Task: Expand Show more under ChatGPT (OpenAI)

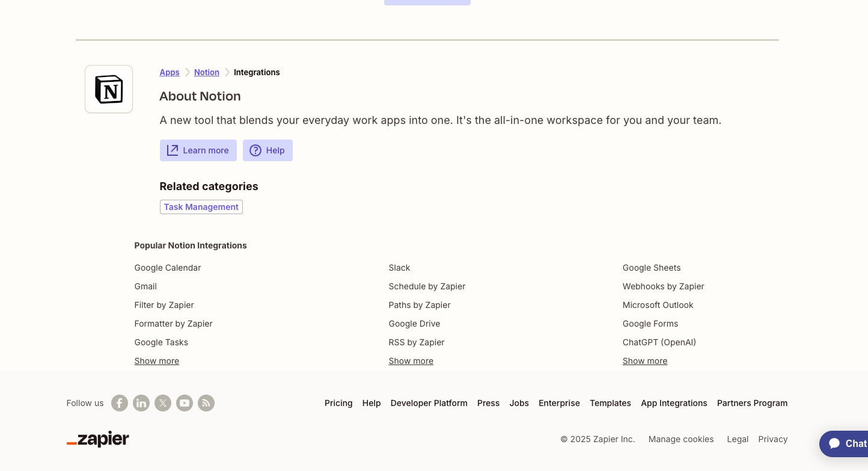Action: pyautogui.click(x=645, y=361)
